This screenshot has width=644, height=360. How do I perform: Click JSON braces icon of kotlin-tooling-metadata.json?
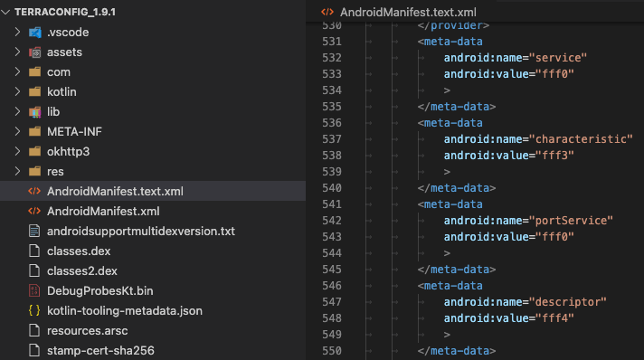point(34,310)
